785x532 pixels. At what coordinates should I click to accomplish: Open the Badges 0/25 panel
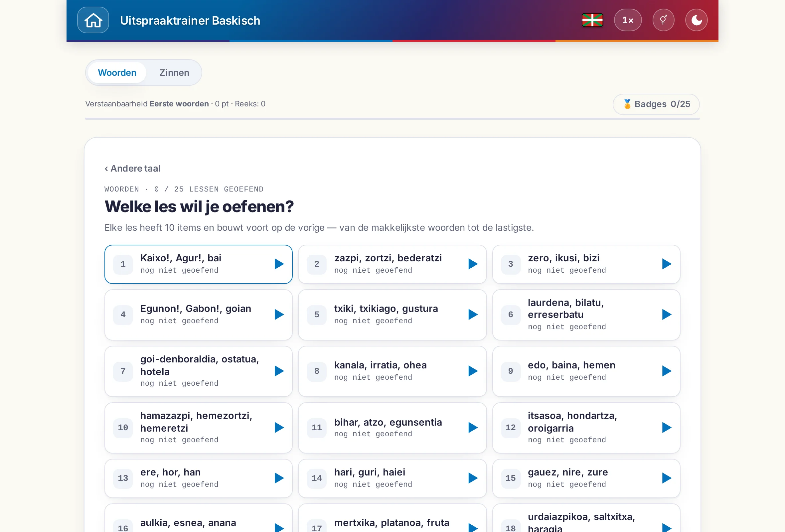click(656, 104)
